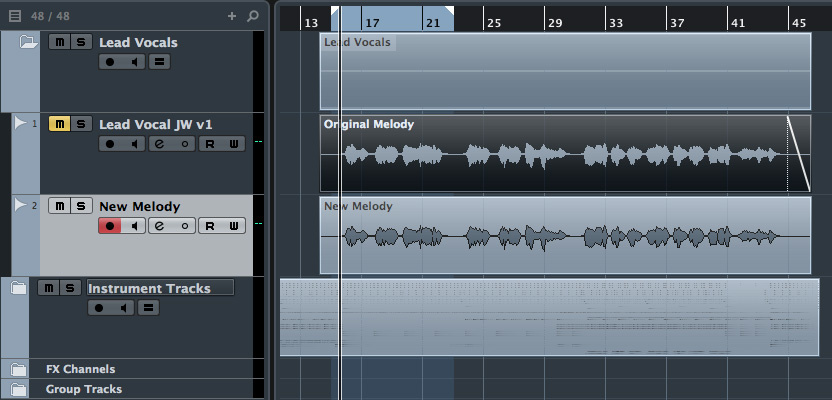Viewport: 832px width, 400px height.
Task: Mute the Instrument Tracks folder
Action: point(49,288)
